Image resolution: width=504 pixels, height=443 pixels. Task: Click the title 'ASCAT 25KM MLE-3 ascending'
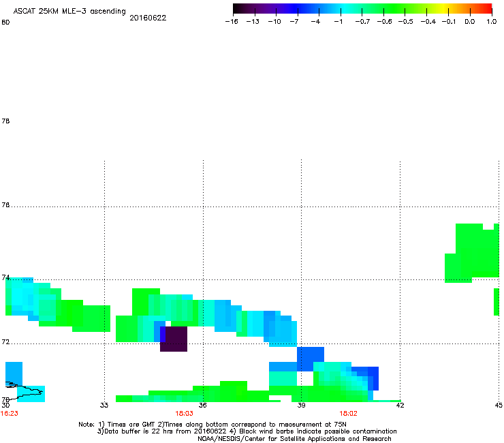tap(69, 11)
